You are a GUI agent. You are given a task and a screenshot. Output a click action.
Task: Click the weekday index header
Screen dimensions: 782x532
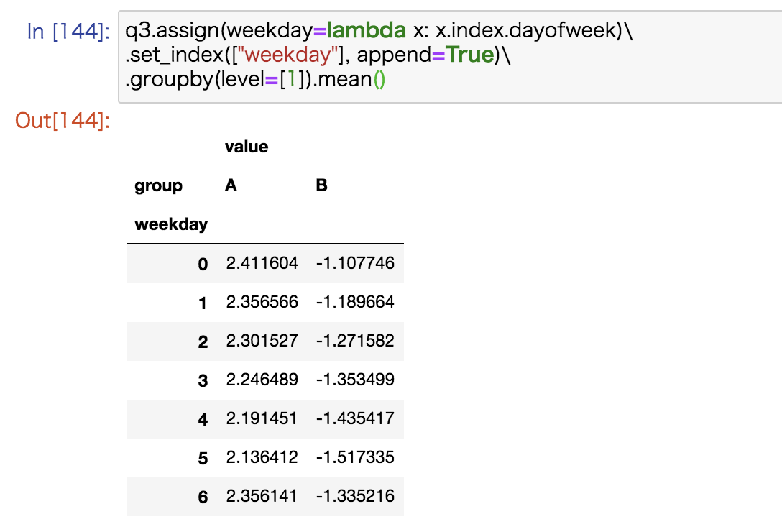tap(171, 225)
